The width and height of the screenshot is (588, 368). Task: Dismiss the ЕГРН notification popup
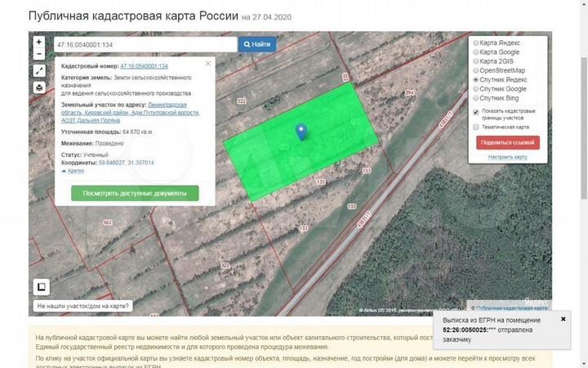click(x=563, y=319)
